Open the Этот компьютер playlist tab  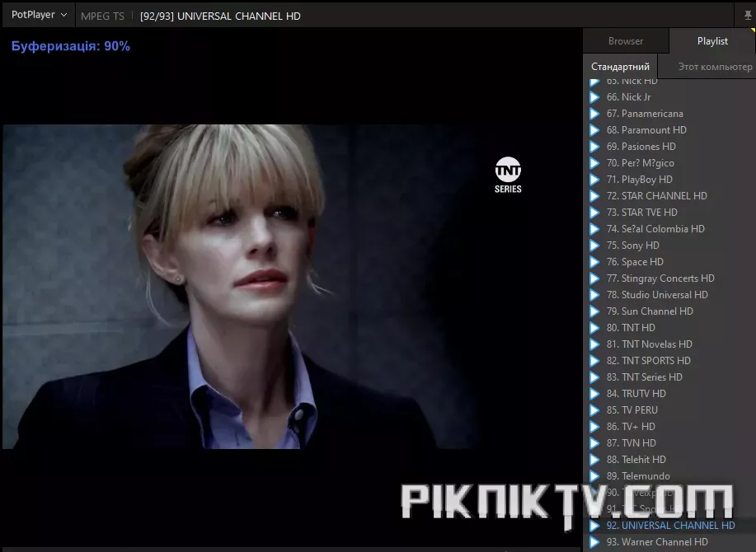pyautogui.click(x=715, y=67)
